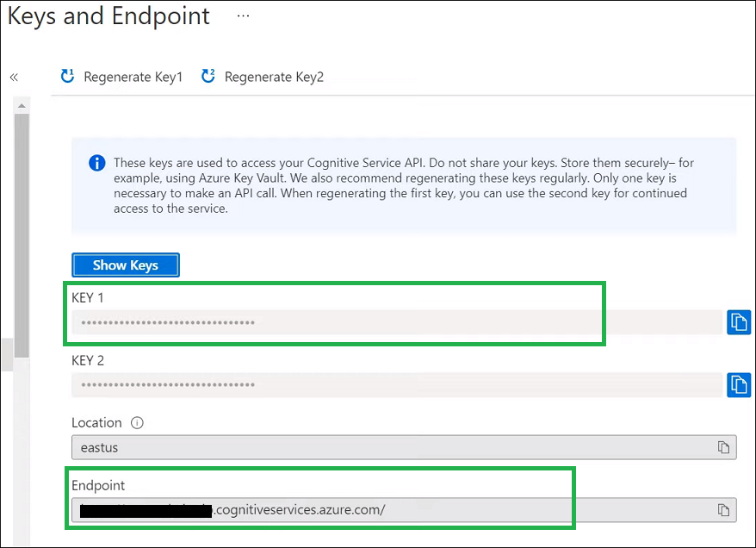Image resolution: width=756 pixels, height=548 pixels.
Task: Select the Regenerate Key1 command label
Action: pos(133,77)
